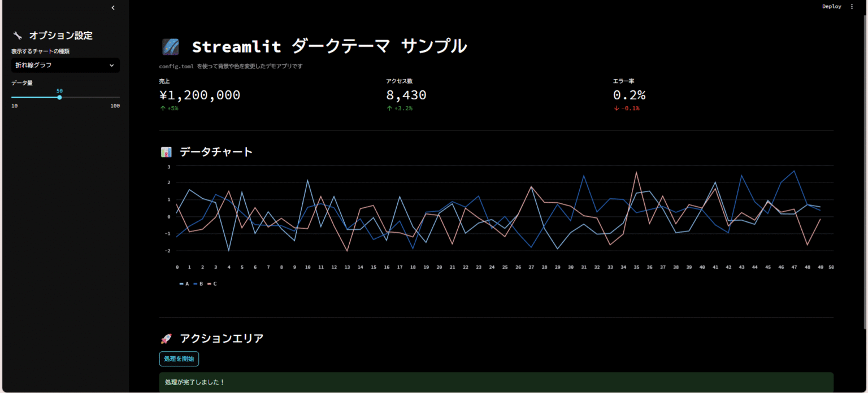
Task: Click the slider track near the 100 end
Action: click(x=113, y=98)
